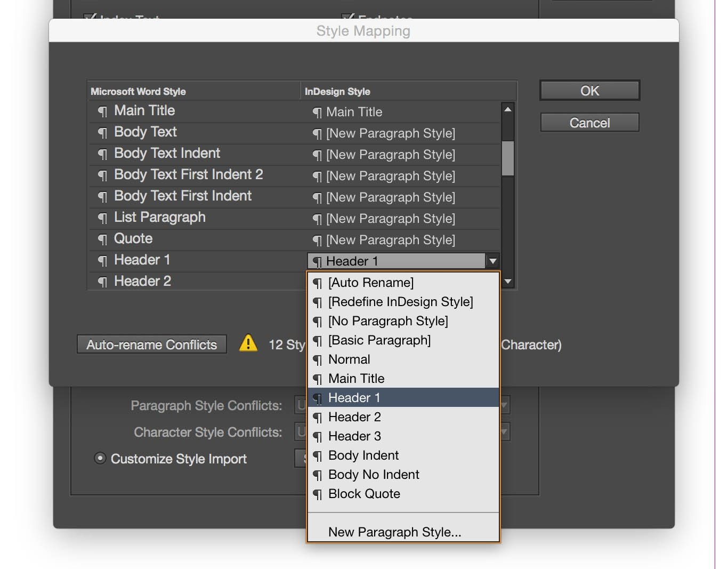Select New Paragraph Style from the list
The image size is (728, 569).
395,532
